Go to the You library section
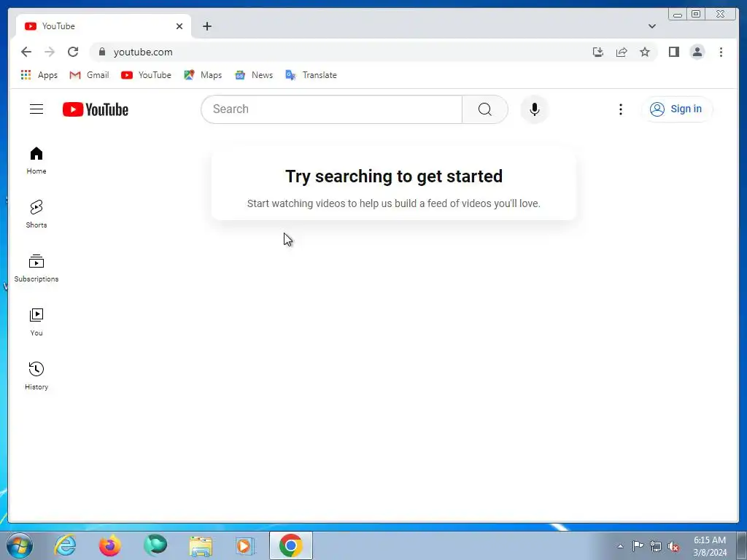 [36, 322]
